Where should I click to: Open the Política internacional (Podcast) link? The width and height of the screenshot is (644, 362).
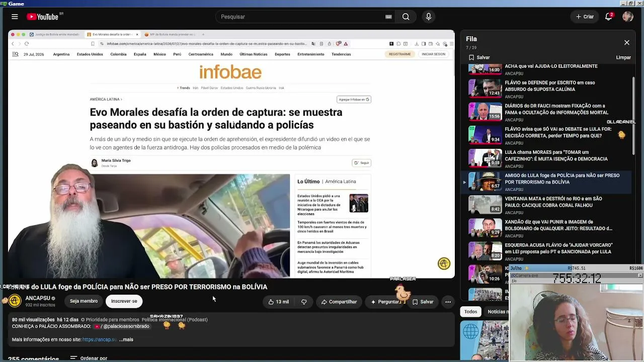click(x=175, y=320)
